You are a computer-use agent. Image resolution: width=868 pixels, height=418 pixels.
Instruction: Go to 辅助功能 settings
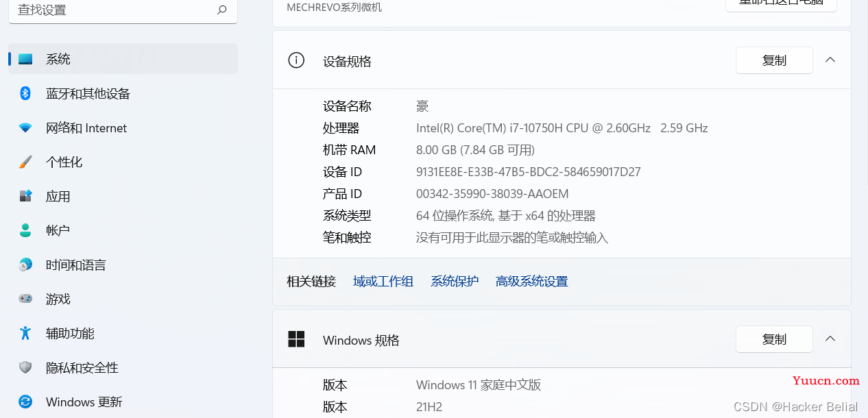[x=123, y=333]
